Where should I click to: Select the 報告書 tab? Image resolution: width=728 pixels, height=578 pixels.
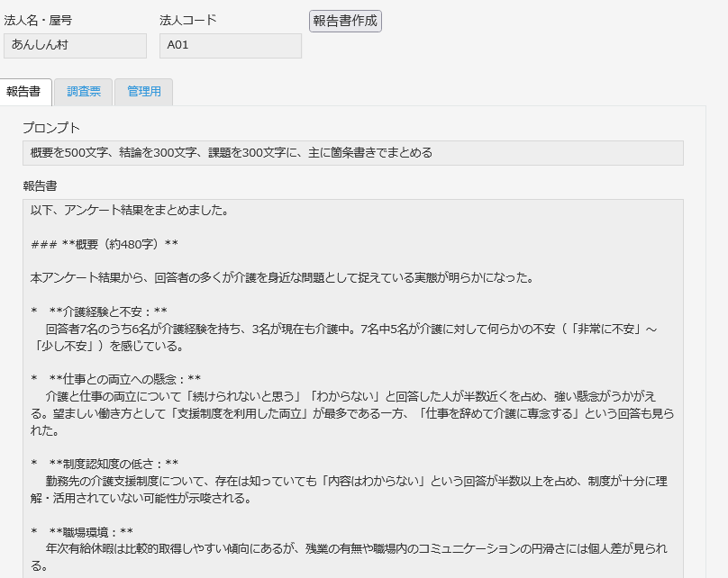(x=23, y=92)
